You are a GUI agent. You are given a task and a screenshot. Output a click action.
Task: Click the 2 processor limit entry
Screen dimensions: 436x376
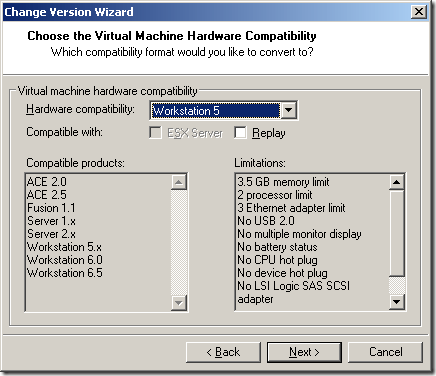(275, 195)
